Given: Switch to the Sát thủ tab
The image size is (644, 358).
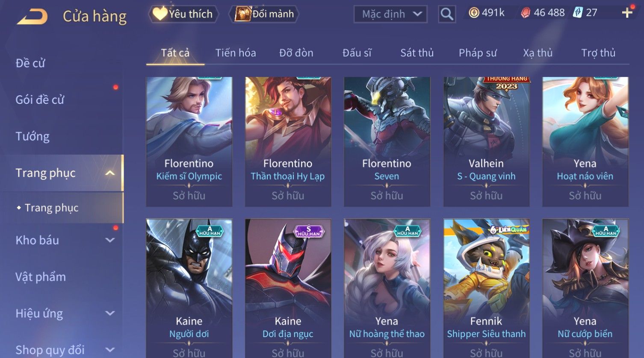Looking at the screenshot, I should point(417,53).
